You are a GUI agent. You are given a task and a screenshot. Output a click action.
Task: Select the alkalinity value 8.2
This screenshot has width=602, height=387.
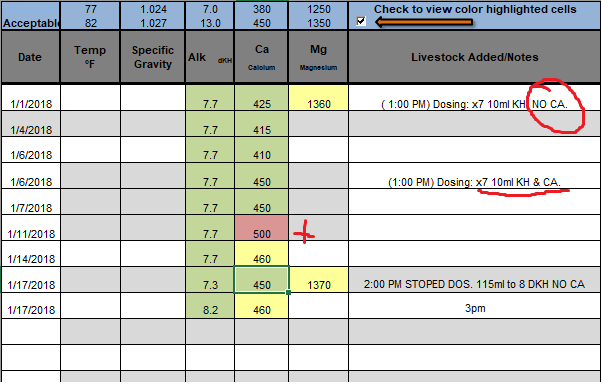click(x=210, y=306)
